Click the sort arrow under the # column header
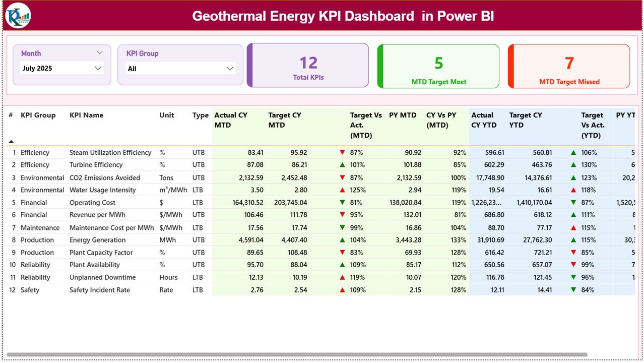Screen dimensions: 644x363 click(x=12, y=142)
